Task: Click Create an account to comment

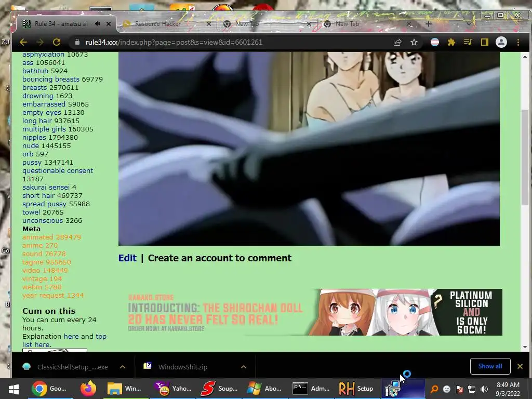Action: tap(220, 258)
